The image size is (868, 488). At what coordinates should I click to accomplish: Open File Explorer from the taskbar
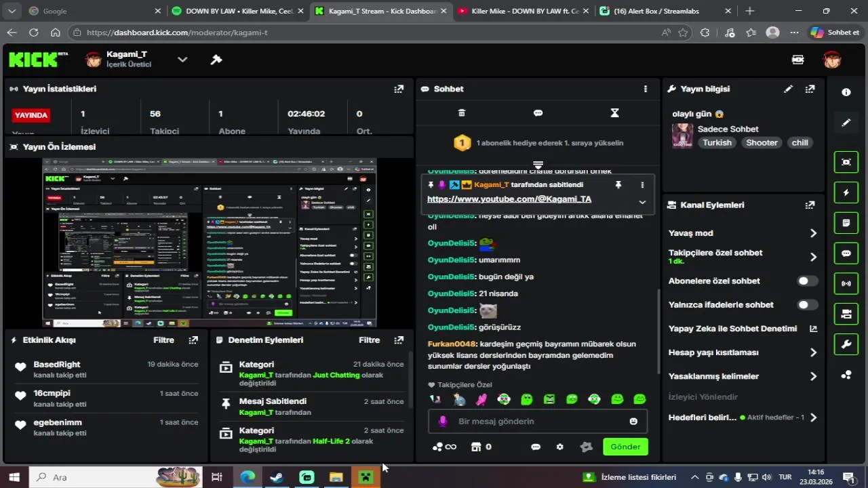(x=336, y=477)
